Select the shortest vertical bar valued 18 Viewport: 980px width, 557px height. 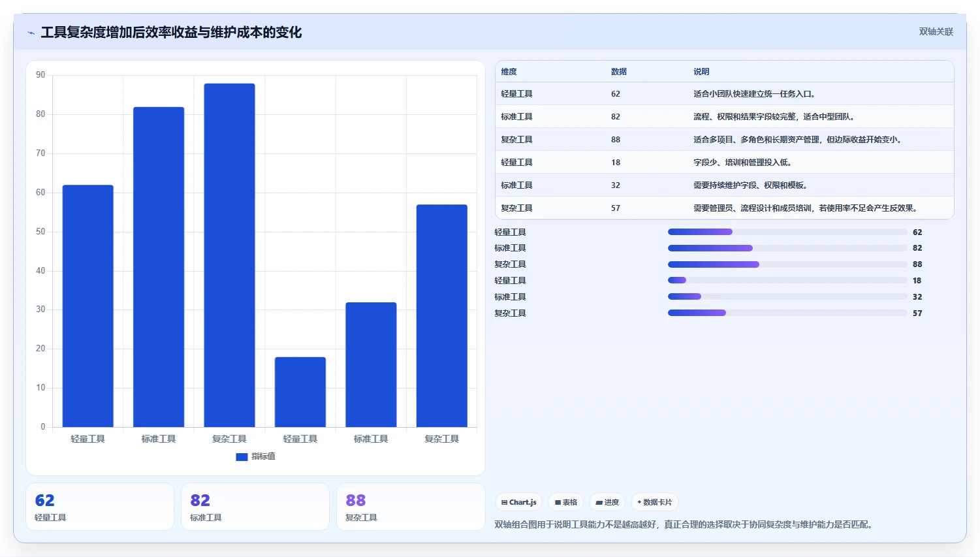300,392
